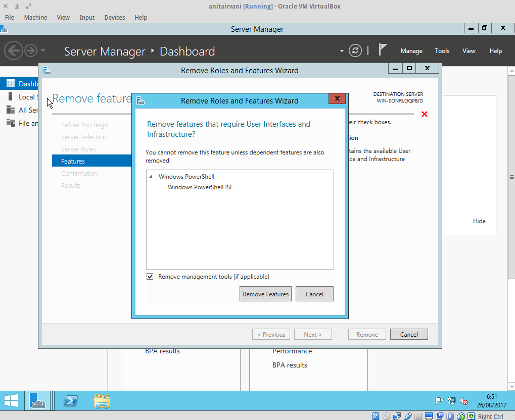Open the notifications flag in Server Manager
Screen dimensions: 515x420
click(x=382, y=50)
